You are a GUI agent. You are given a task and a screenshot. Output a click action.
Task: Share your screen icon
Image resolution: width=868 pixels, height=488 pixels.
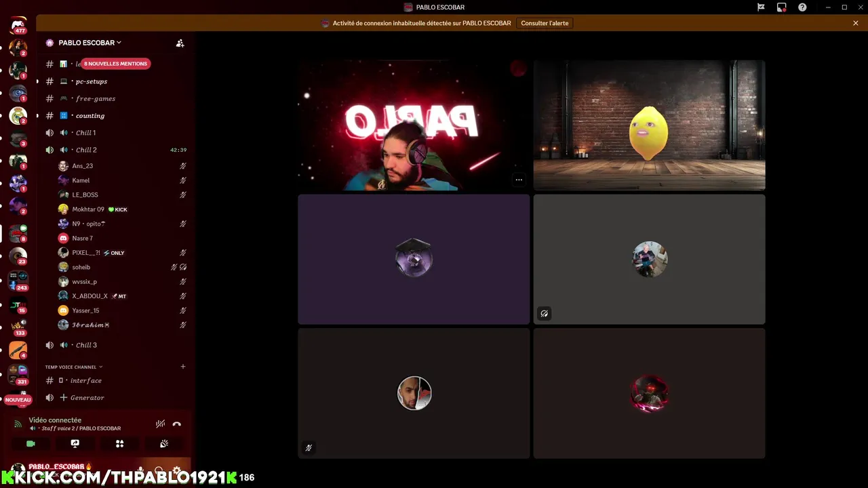pos(75,444)
